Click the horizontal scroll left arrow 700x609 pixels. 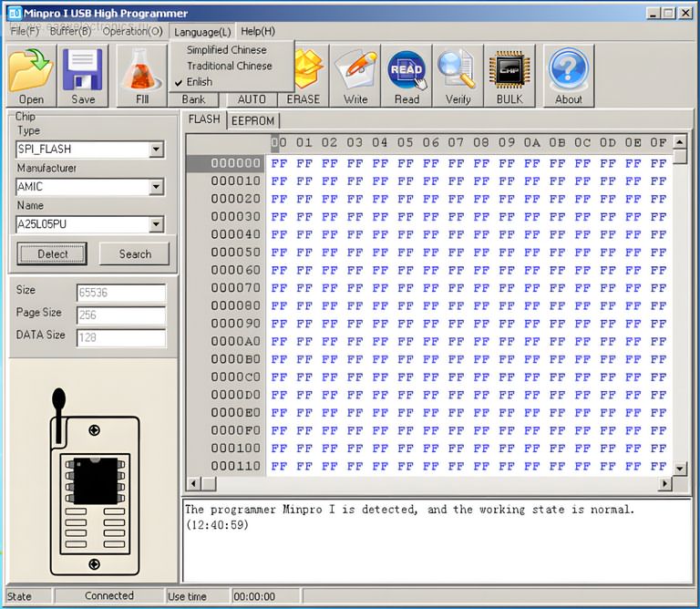(x=193, y=483)
